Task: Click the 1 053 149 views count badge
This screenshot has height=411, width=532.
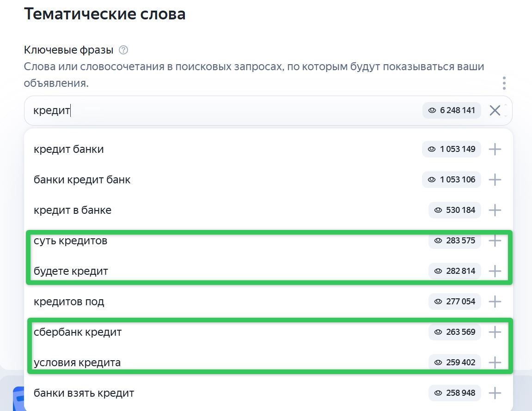Action: coord(452,149)
